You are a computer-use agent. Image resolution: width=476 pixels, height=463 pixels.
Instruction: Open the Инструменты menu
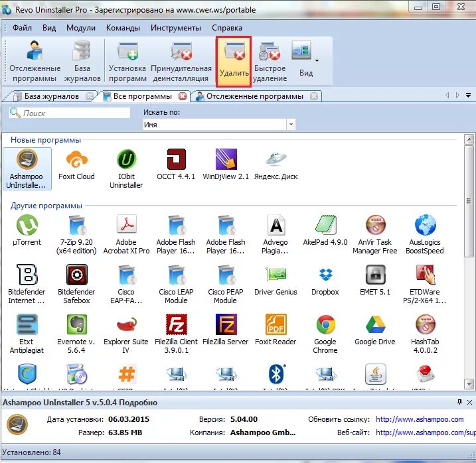click(x=176, y=28)
